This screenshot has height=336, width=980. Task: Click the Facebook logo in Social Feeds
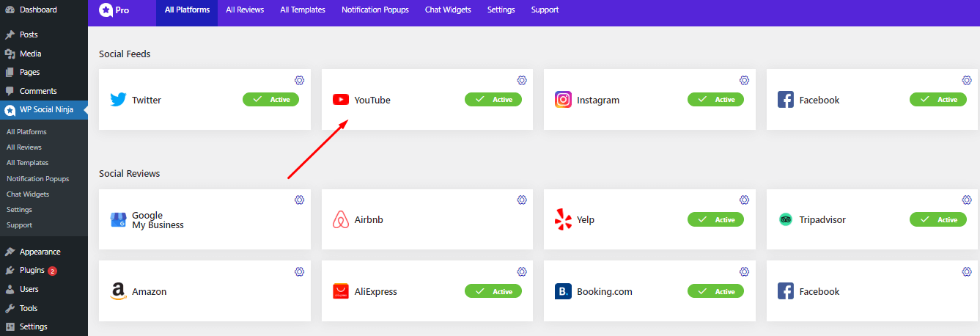786,100
